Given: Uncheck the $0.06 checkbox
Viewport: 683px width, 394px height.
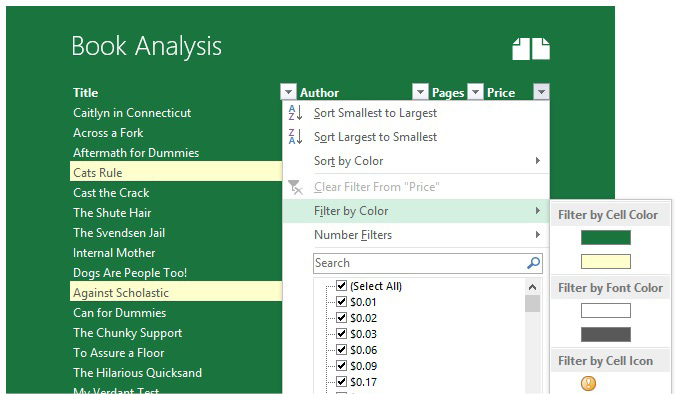Looking at the screenshot, I should [x=342, y=350].
